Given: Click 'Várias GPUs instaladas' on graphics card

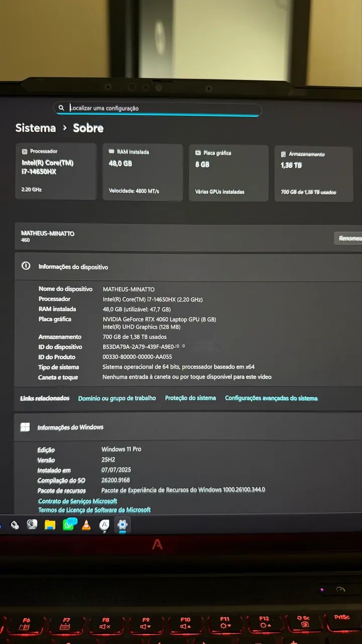Looking at the screenshot, I should tap(220, 192).
